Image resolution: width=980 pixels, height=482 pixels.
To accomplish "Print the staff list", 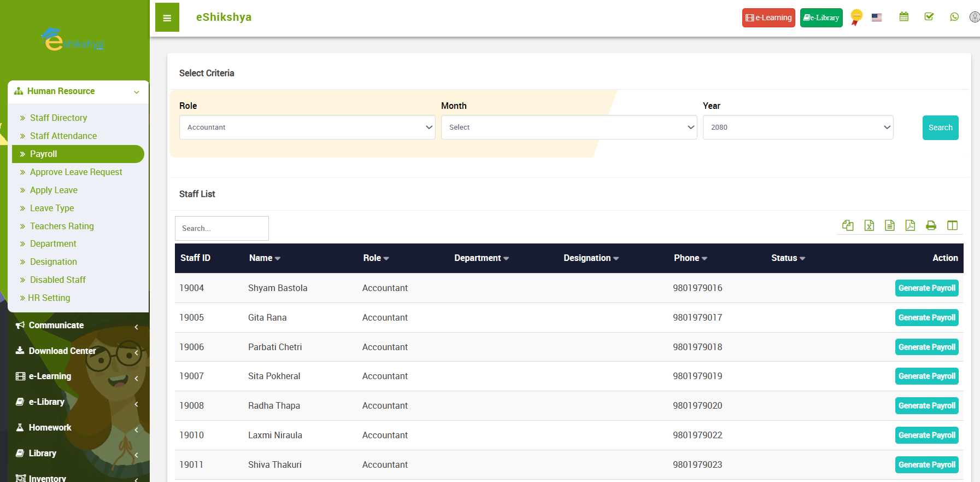I will tap(931, 225).
